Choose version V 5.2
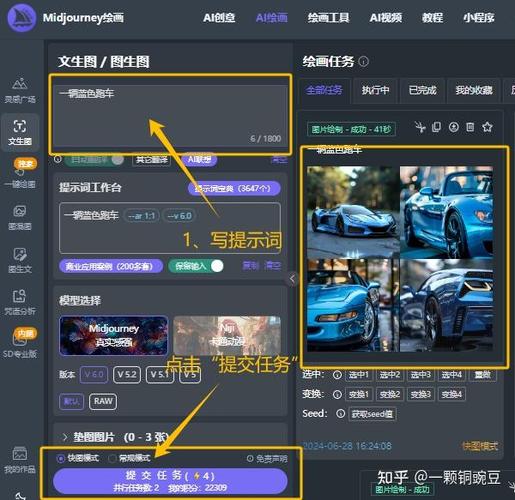The width and height of the screenshot is (515, 500). [x=127, y=375]
